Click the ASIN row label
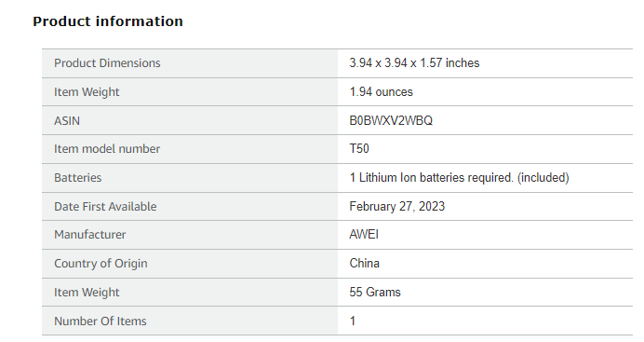Viewport: 644px width, 342px height. pyautogui.click(x=67, y=121)
